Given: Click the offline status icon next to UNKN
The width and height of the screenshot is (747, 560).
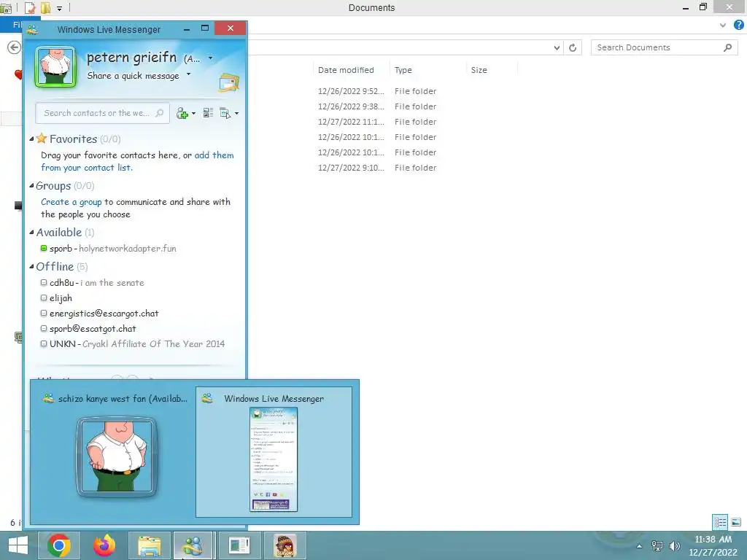Looking at the screenshot, I should coord(44,343).
